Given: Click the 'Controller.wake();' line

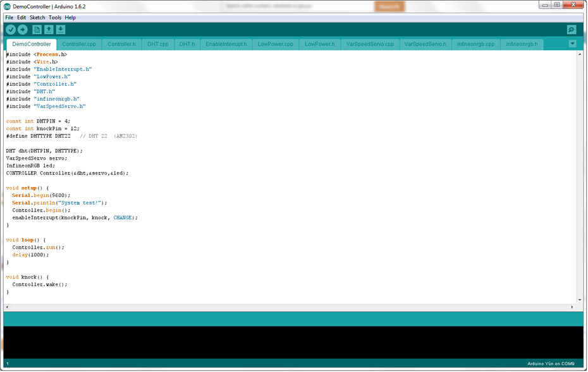Looking at the screenshot, I should point(40,284).
